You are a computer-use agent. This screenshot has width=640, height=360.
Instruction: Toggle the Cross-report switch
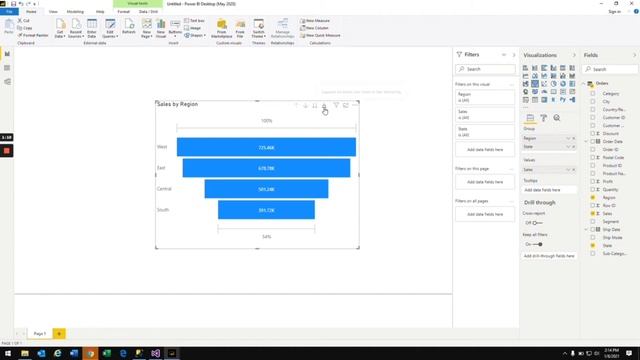pos(537,223)
